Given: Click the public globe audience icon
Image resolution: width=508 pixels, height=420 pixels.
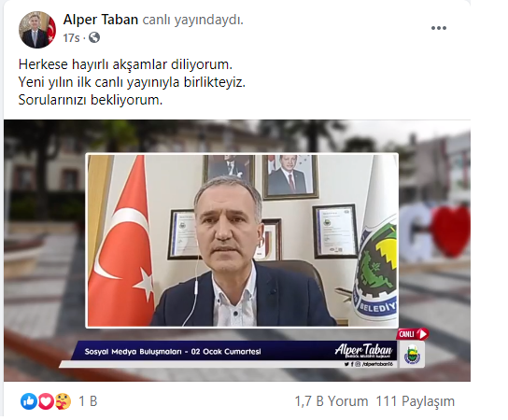Looking at the screenshot, I should (x=94, y=38).
